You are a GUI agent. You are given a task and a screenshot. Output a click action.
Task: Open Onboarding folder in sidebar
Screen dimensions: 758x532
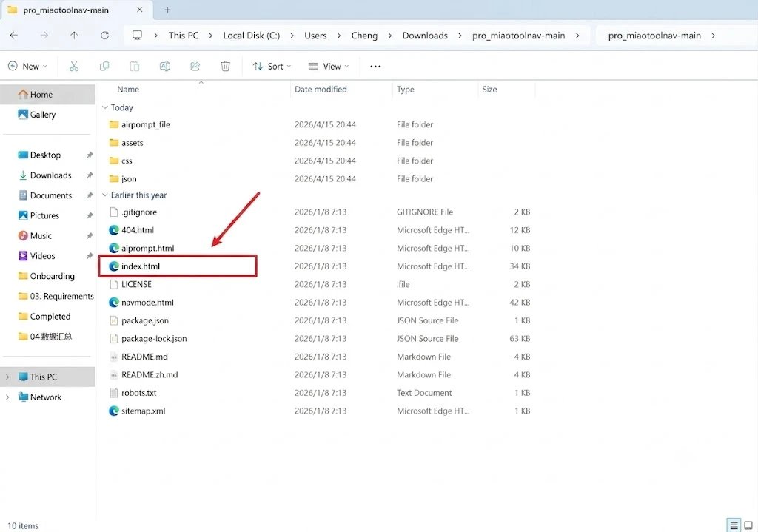pyautogui.click(x=48, y=276)
